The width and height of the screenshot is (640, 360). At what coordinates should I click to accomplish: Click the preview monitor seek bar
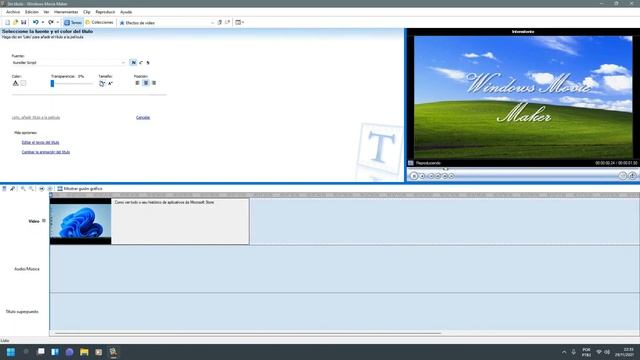[x=522, y=169]
